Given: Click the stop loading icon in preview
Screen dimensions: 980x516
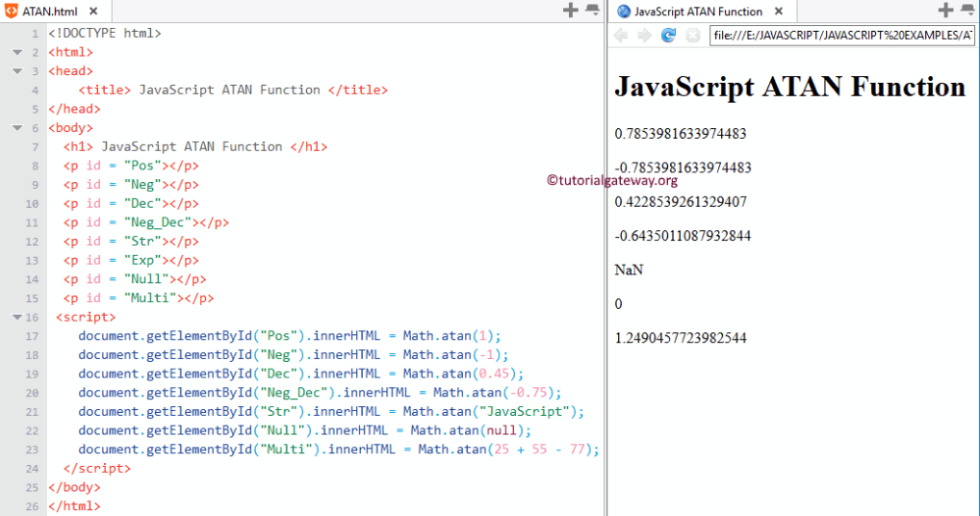Looking at the screenshot, I should click(692, 36).
